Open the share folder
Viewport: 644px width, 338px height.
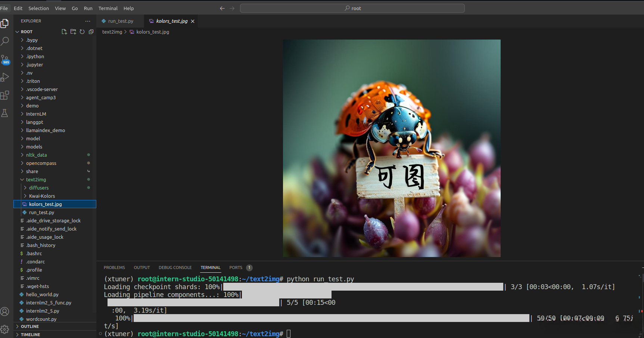55,171
